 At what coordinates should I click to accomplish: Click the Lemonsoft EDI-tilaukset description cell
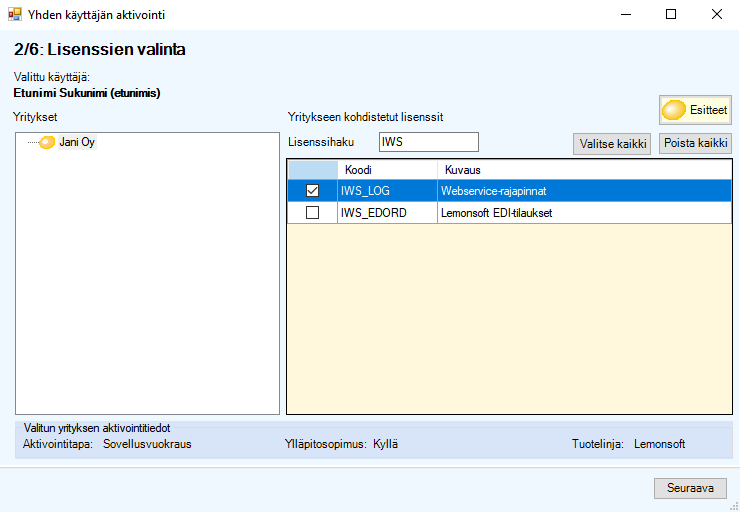point(583,213)
